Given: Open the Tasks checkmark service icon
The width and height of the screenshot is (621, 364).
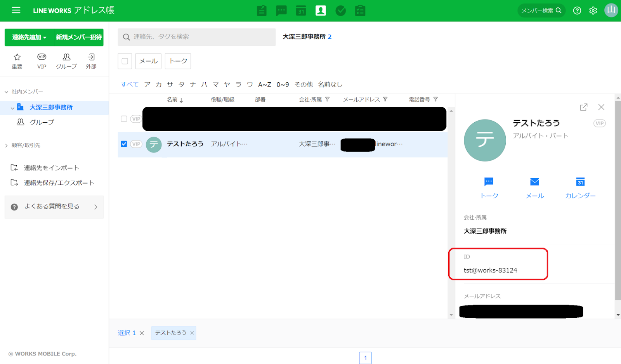Looking at the screenshot, I should (340, 10).
